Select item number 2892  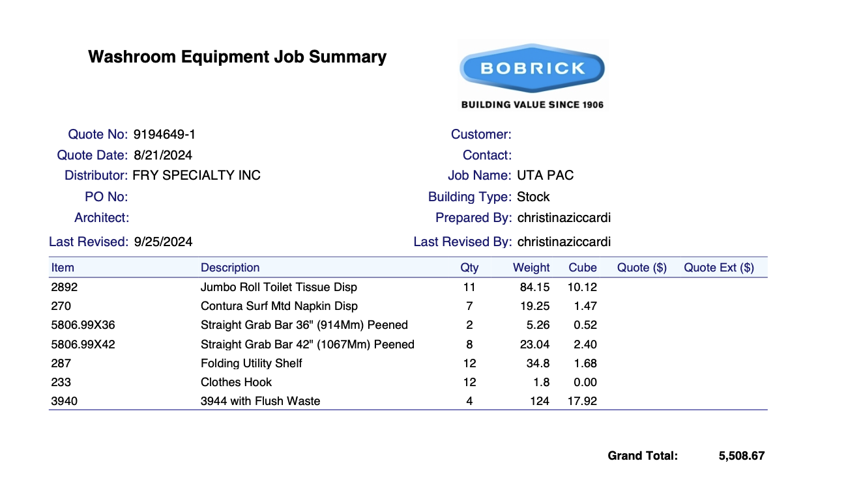[x=64, y=287]
